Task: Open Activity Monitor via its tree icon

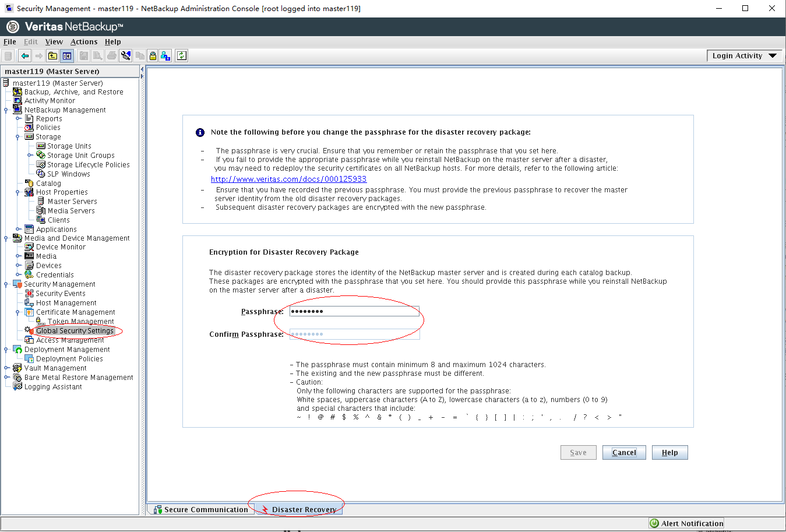Action: tap(17, 101)
